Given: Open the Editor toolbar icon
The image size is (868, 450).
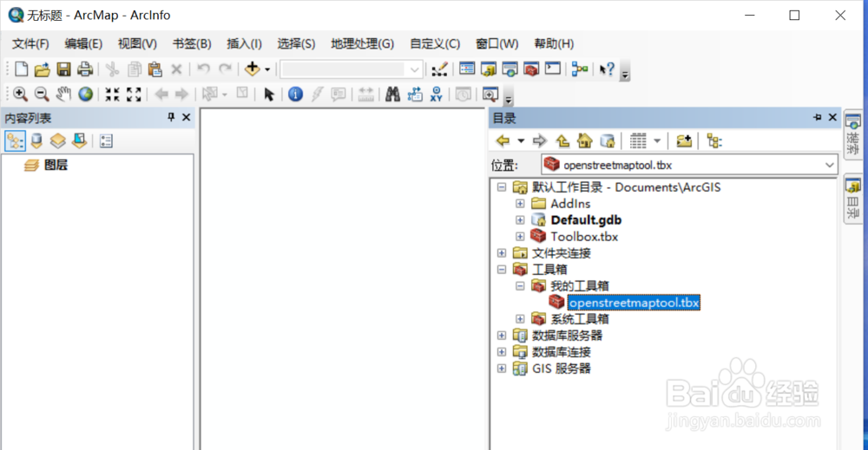Looking at the screenshot, I should coord(439,69).
